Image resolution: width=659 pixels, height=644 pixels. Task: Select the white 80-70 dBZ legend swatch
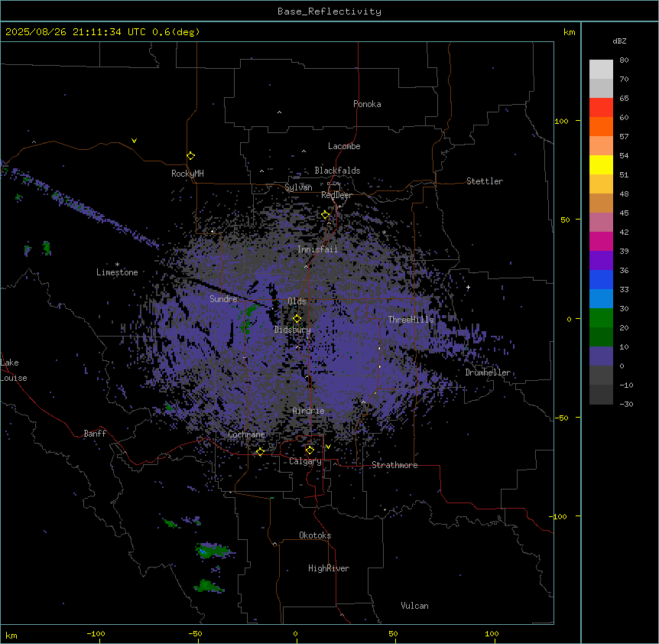click(x=601, y=69)
